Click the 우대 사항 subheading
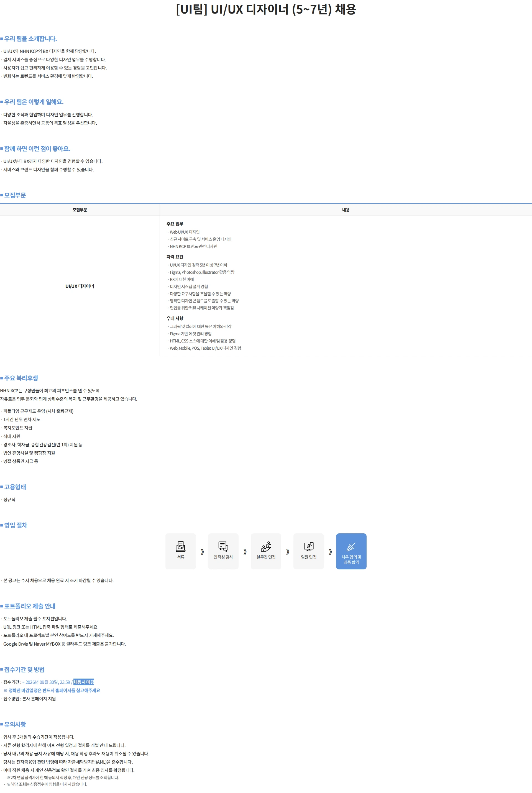 175,318
